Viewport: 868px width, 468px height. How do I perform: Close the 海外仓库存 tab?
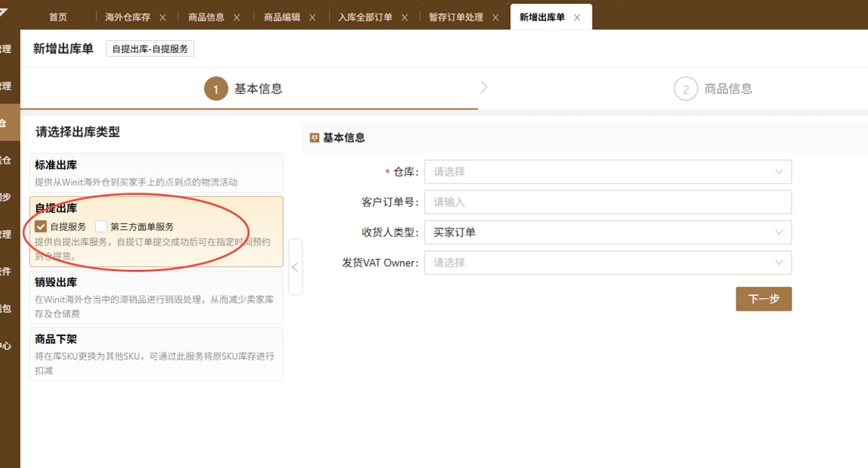(162, 18)
